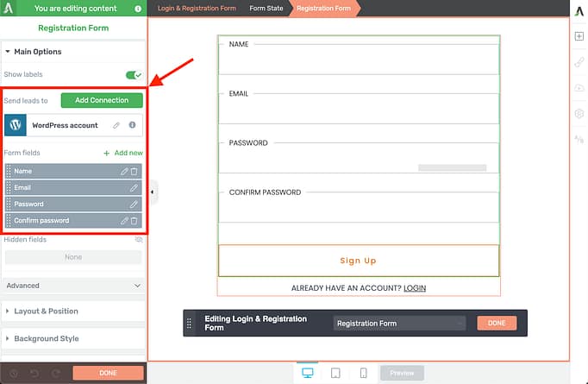Switch to the tablet preview icon
588x384 pixels.
coord(335,373)
